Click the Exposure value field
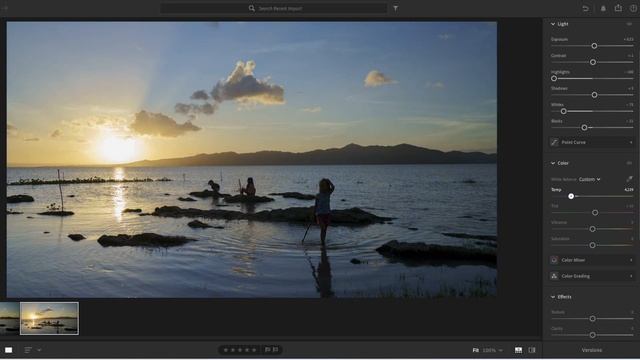Image resolution: width=640 pixels, height=360 pixels. 629,39
